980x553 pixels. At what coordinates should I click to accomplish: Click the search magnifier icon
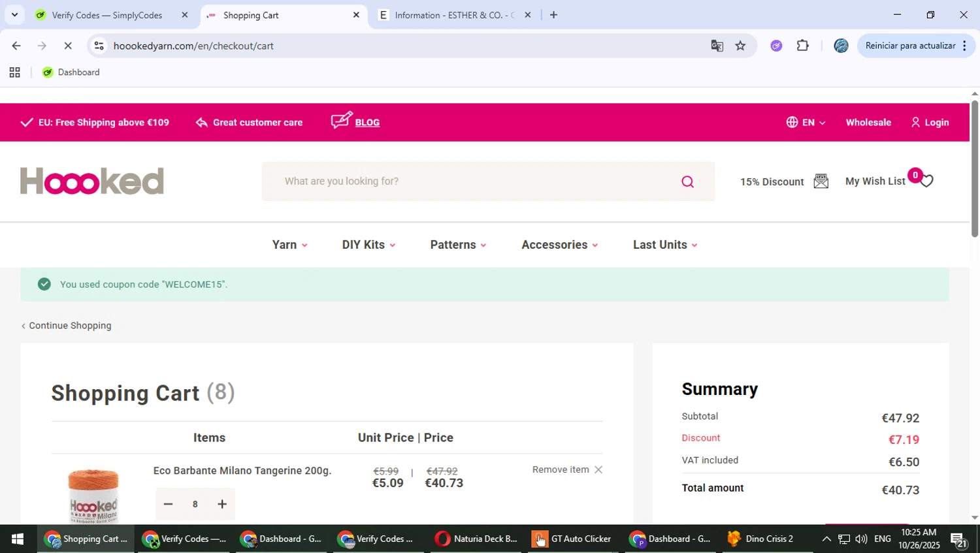(687, 182)
